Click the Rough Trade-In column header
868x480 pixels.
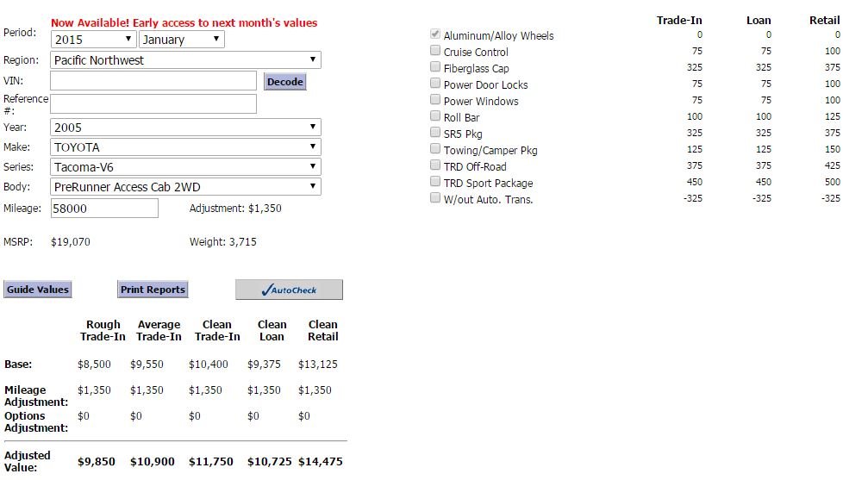103,331
